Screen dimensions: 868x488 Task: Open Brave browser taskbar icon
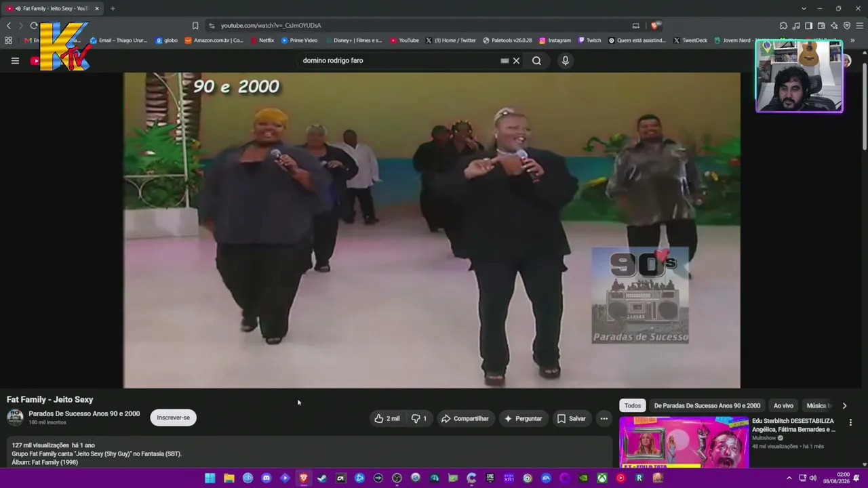tap(304, 479)
